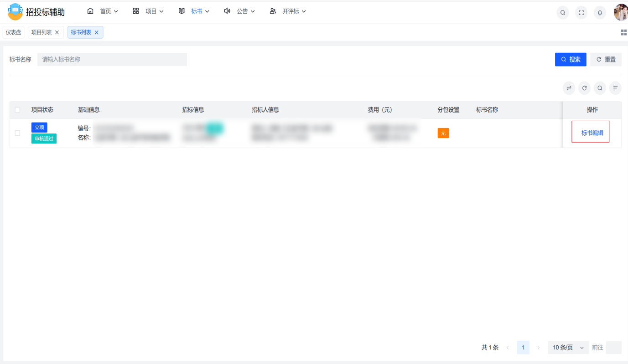Expand the 项目 navigation menu
The image size is (628, 364).
pyautogui.click(x=148, y=11)
